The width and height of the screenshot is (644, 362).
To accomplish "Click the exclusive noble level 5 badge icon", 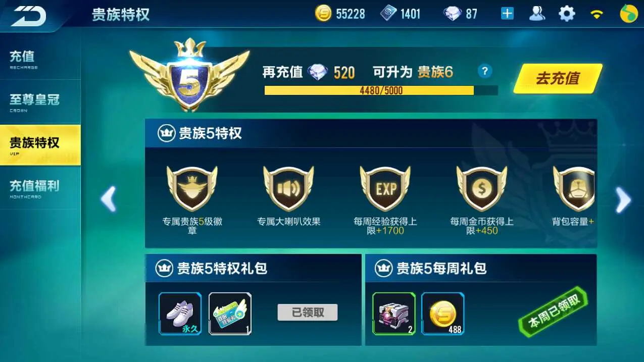I will pos(192,188).
